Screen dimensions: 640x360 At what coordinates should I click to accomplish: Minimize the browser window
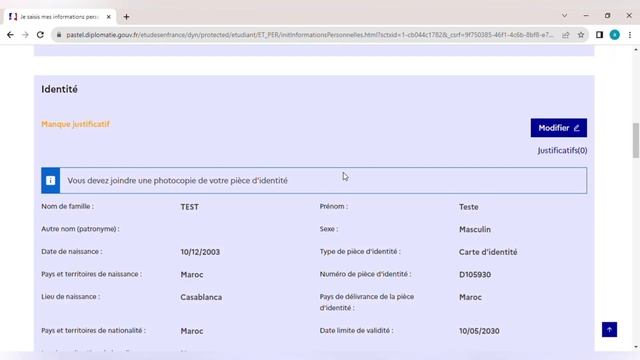[x=586, y=16]
